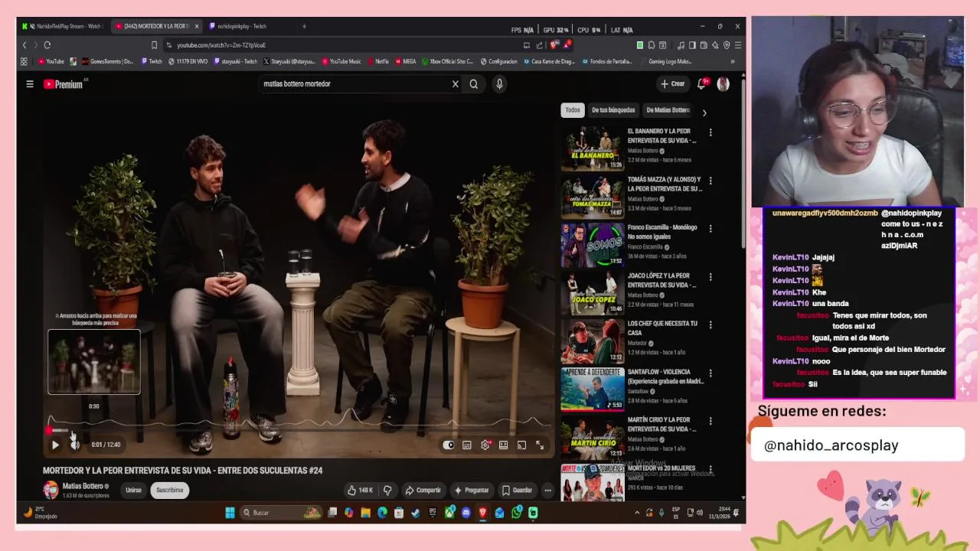This screenshot has width=980, height=551.
Task: Open the SANTAFLOW VIOLENCIA video title
Action: [x=665, y=377]
